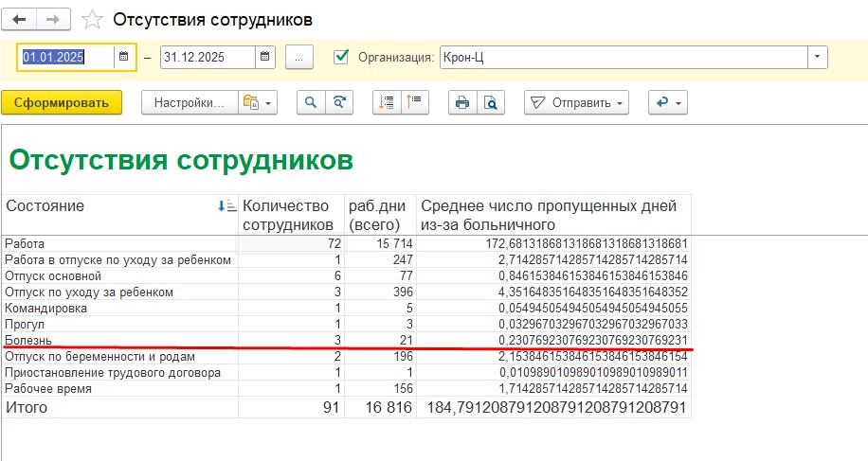
Task: Click total average value 184,79120879...
Action: (x=556, y=407)
